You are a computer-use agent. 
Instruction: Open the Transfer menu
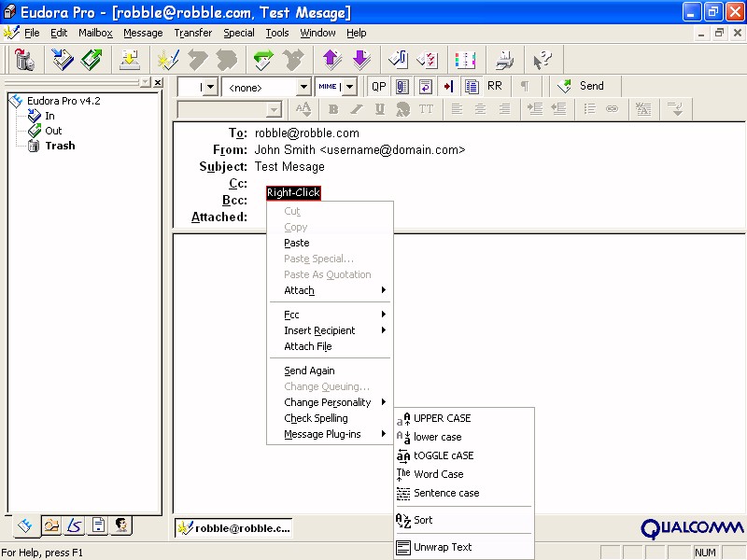(193, 33)
